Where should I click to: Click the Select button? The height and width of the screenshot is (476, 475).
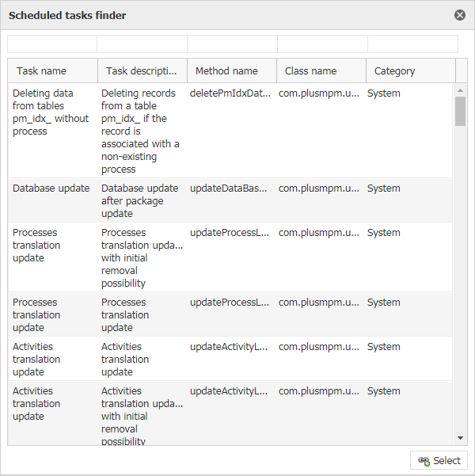click(x=439, y=460)
